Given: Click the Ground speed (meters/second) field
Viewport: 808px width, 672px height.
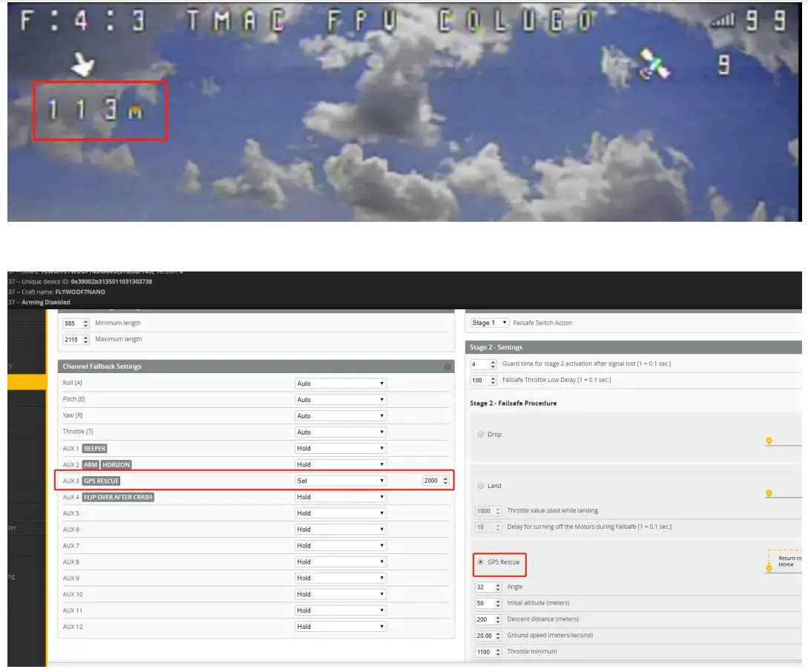Looking at the screenshot, I should point(488,636).
